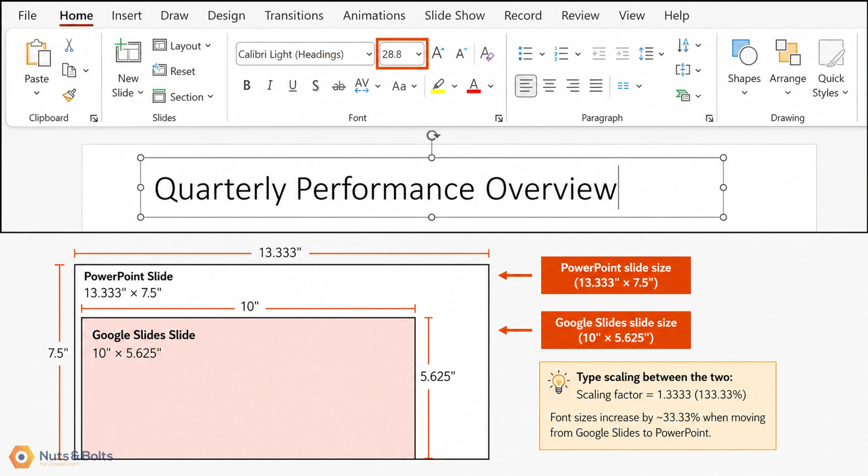Click the text direction icon

[x=683, y=45]
